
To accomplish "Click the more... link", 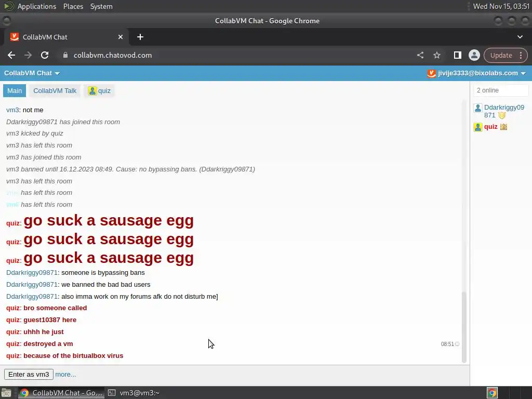I will pos(65,375).
